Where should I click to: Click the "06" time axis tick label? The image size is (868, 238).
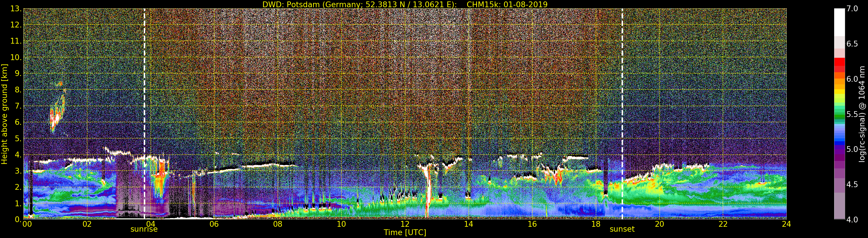pyautogui.click(x=214, y=224)
